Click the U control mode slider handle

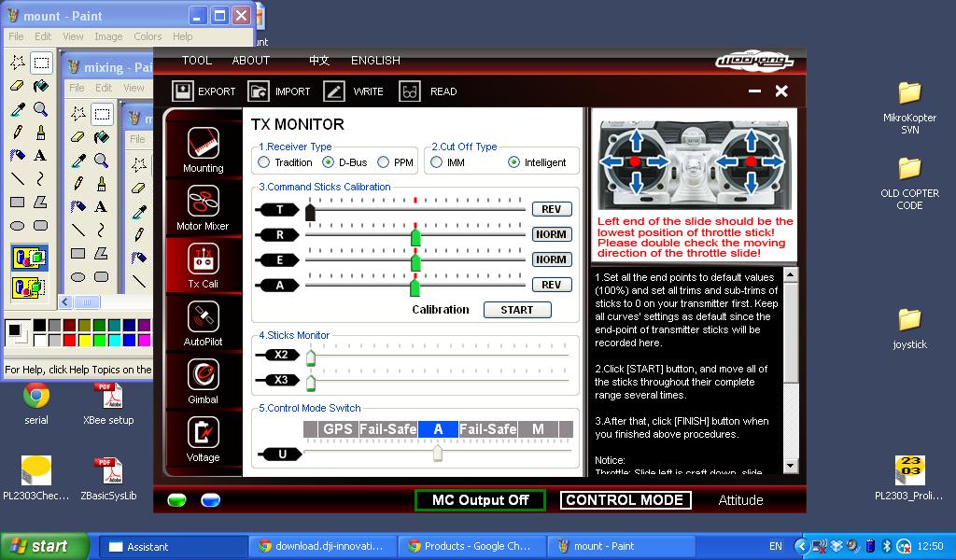point(437,454)
